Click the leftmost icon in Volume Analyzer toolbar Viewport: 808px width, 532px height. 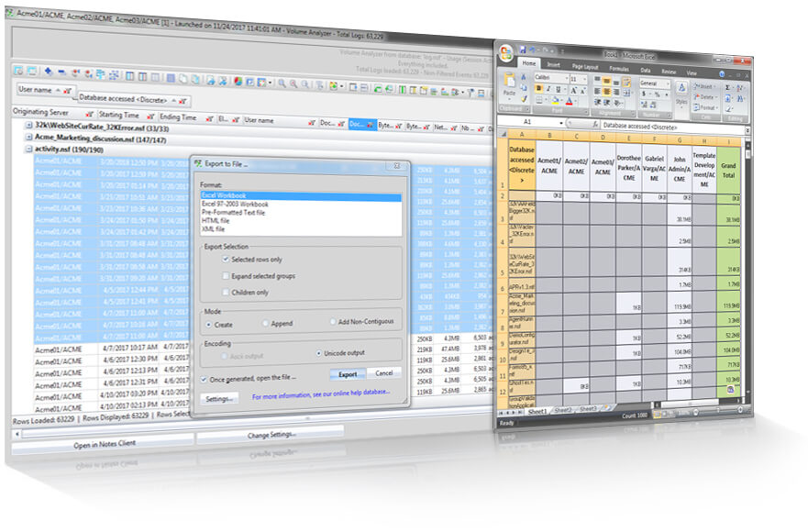18,71
